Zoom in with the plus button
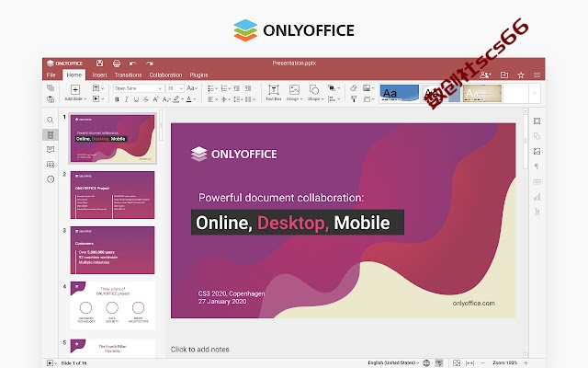This screenshot has width=588, height=368. tap(526, 362)
